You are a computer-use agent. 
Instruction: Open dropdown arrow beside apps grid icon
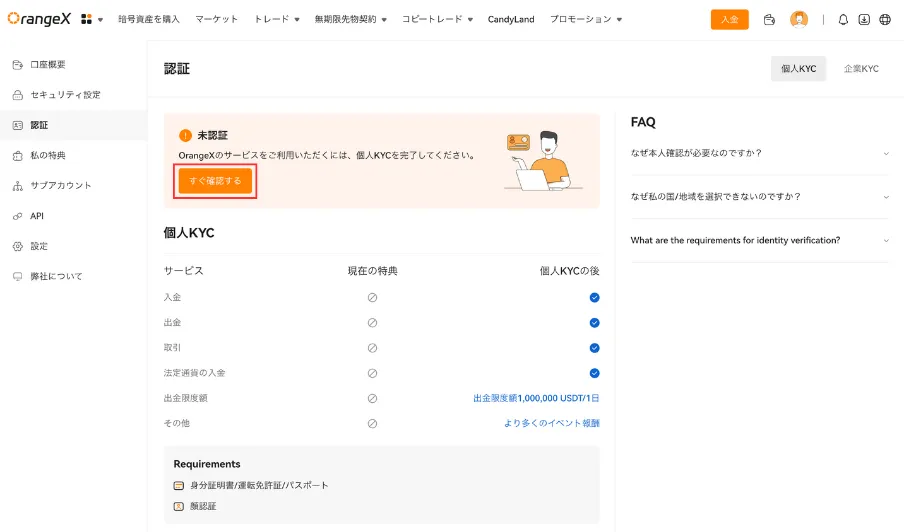pyautogui.click(x=100, y=20)
